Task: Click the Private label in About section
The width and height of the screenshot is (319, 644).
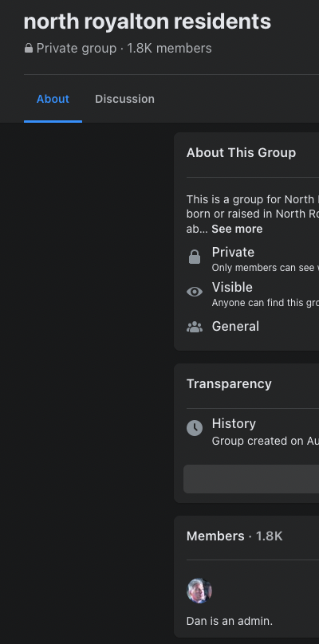Action: [233, 252]
